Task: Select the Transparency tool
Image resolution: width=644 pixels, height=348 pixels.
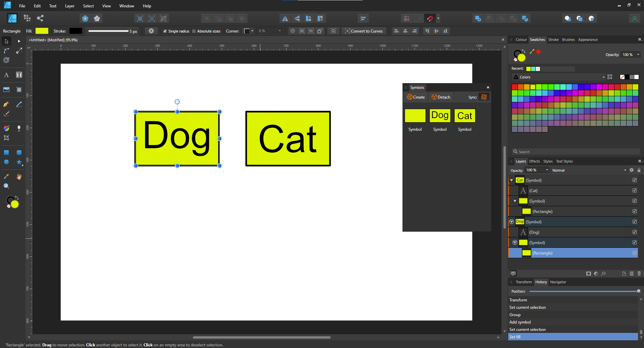Action: point(19,128)
